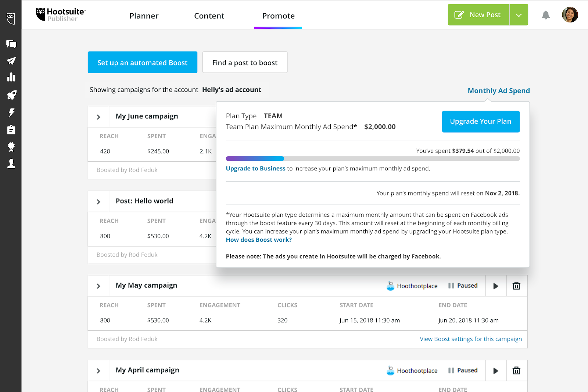
Task: Click clicks value 320 in May campaign
Action: point(282,320)
